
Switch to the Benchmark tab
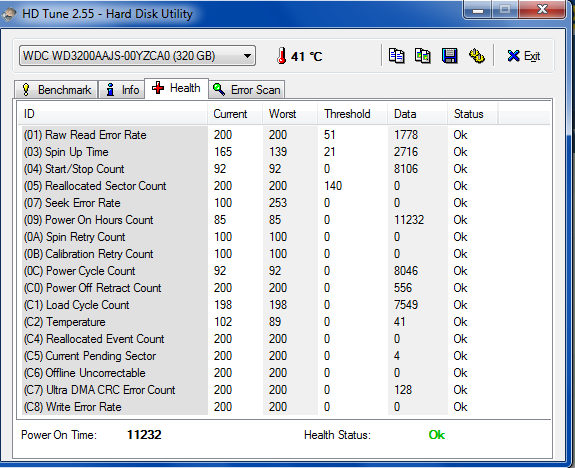coord(56,90)
